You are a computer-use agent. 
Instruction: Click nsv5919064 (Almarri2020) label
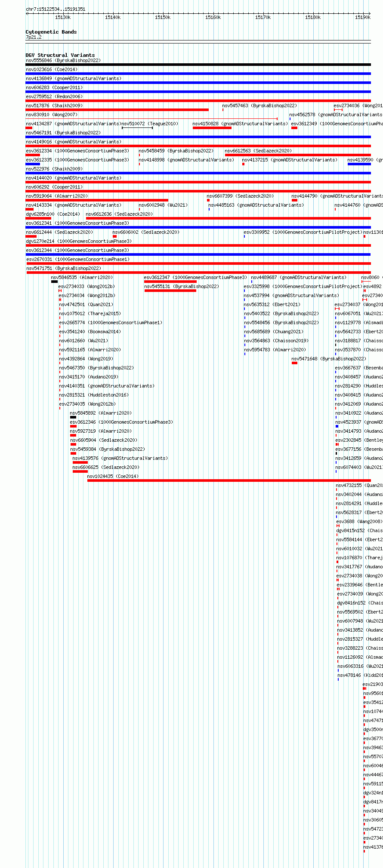(x=57, y=196)
